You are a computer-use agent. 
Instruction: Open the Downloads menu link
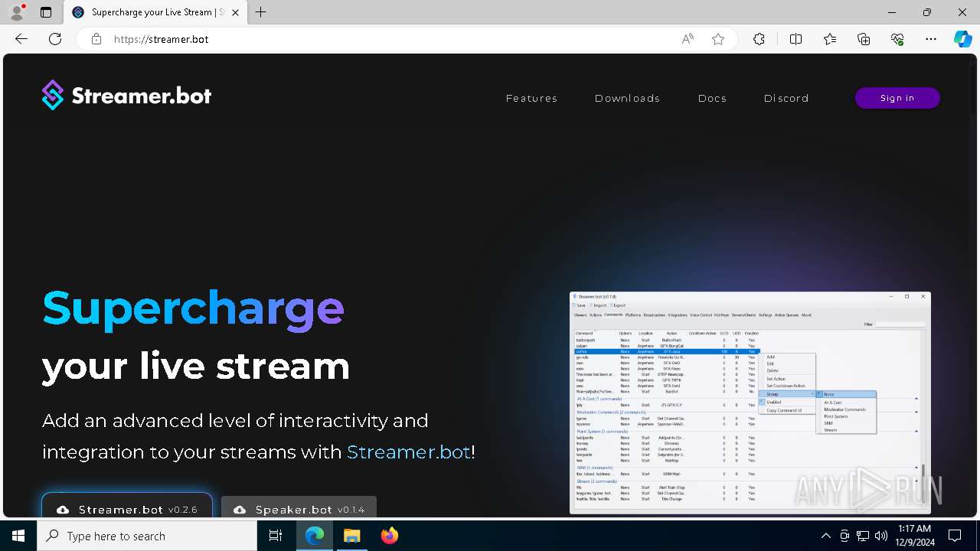pos(627,98)
